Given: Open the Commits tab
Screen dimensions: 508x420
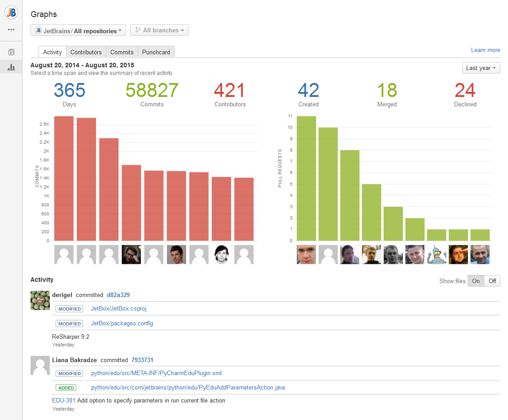Looking at the screenshot, I should [x=122, y=52].
